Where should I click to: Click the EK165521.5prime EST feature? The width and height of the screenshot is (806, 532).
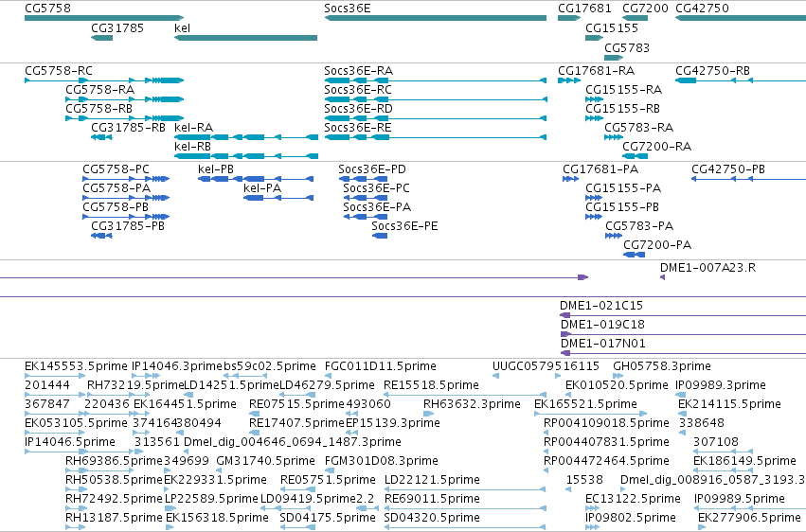[x=591, y=414]
